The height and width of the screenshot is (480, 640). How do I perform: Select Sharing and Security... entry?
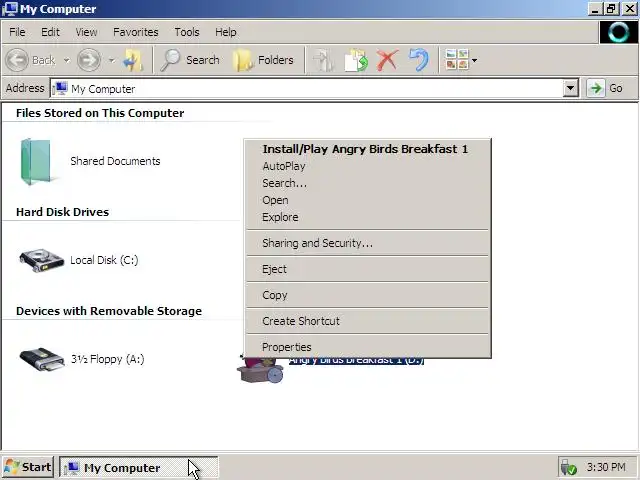[367, 243]
